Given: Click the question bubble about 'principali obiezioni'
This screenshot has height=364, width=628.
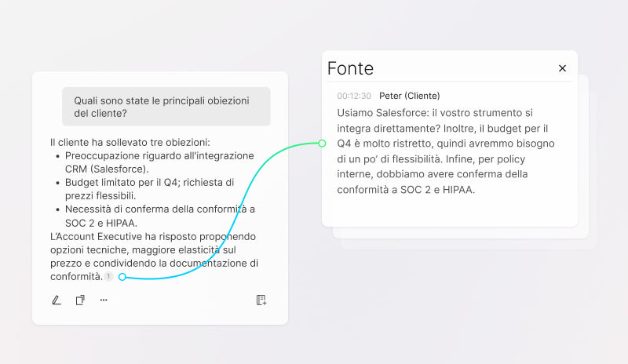Looking at the screenshot, I should point(166,107).
